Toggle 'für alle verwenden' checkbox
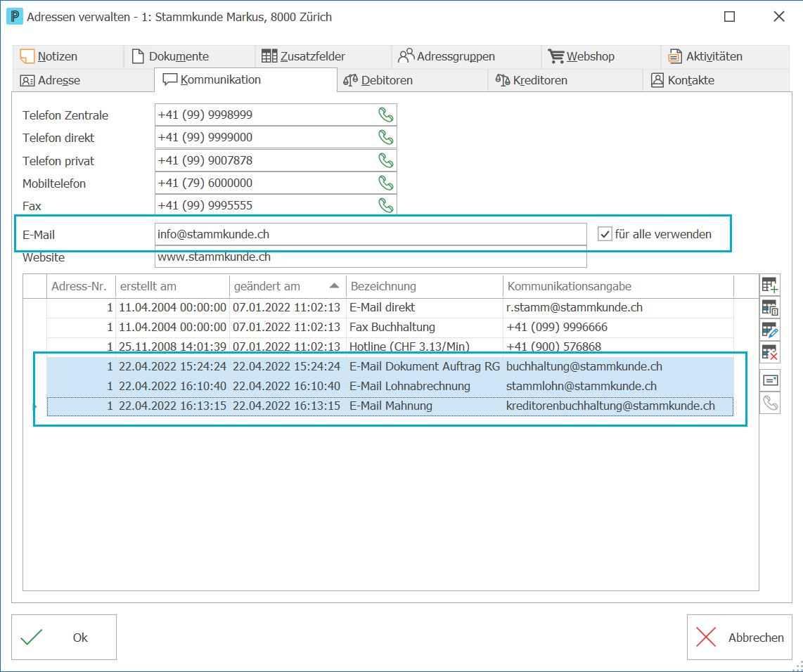This screenshot has height=672, width=803. point(605,234)
